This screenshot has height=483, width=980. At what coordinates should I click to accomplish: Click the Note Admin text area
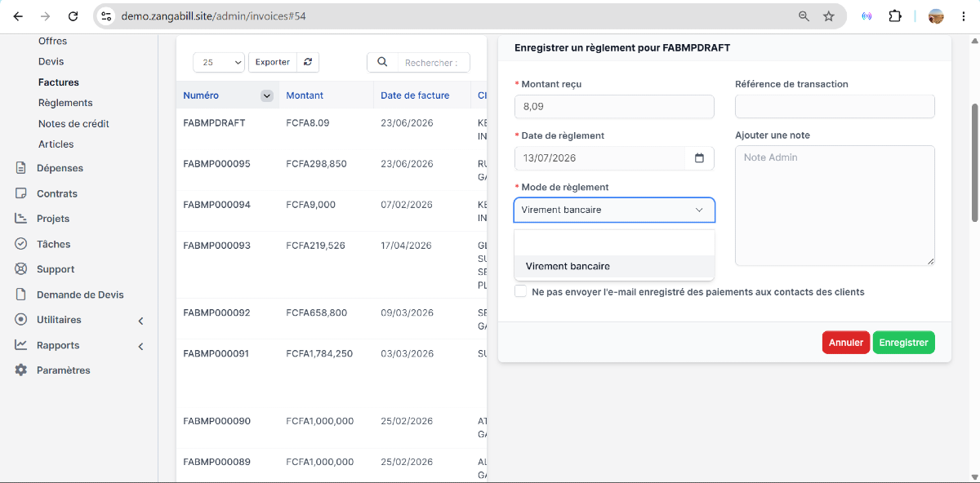pyautogui.click(x=835, y=206)
